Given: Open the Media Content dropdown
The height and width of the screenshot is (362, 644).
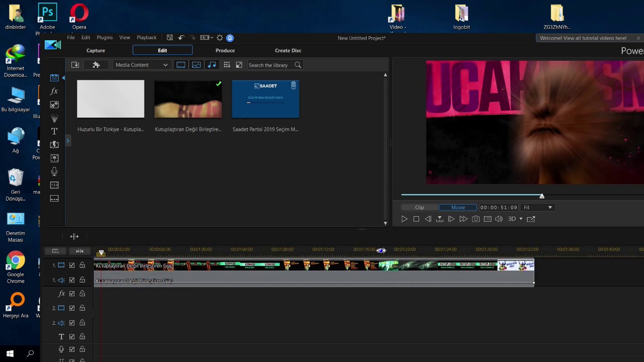Looking at the screenshot, I should pyautogui.click(x=141, y=65).
